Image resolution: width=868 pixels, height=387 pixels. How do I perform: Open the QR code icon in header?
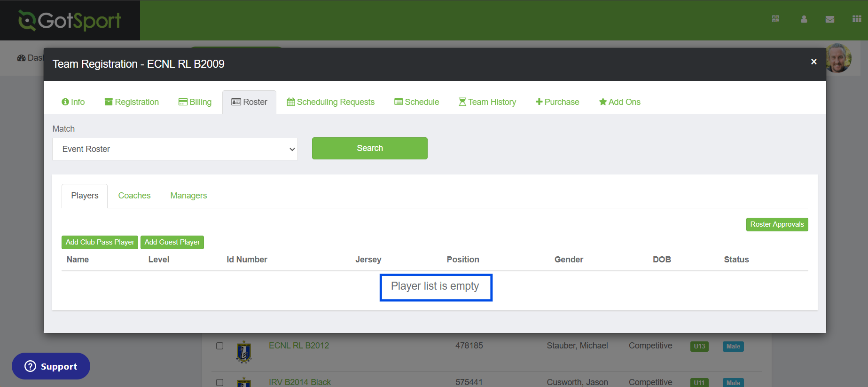(x=775, y=19)
